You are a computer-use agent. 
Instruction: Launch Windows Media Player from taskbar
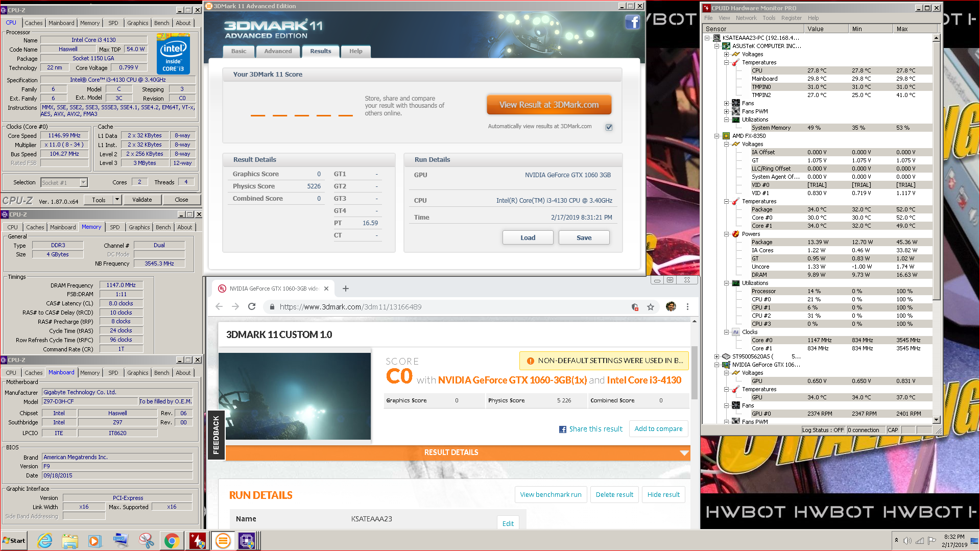pos(95,541)
